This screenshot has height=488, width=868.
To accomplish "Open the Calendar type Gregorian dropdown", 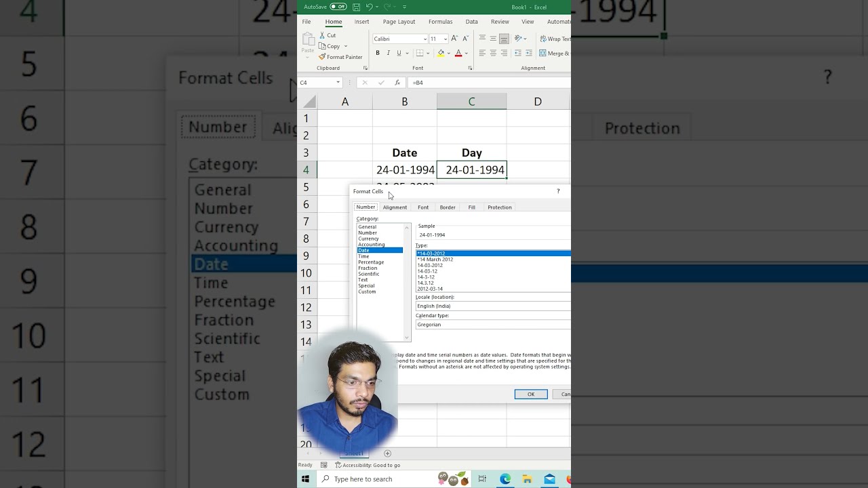I will [494, 325].
